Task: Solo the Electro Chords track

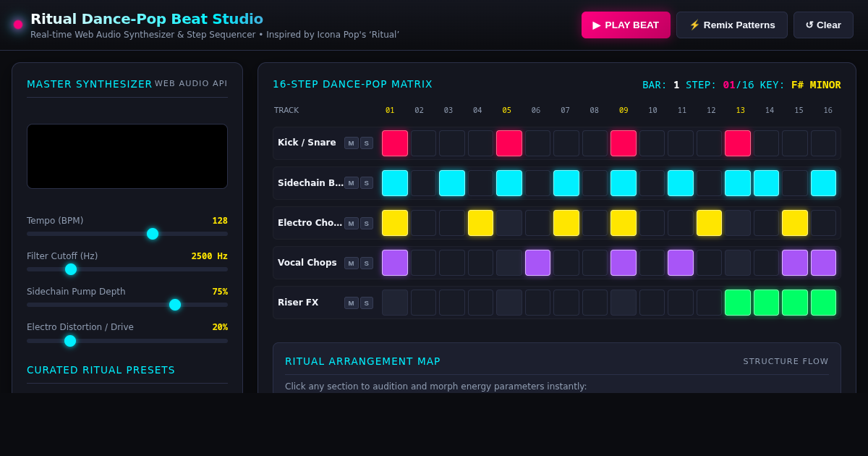Action: pyautogui.click(x=367, y=223)
